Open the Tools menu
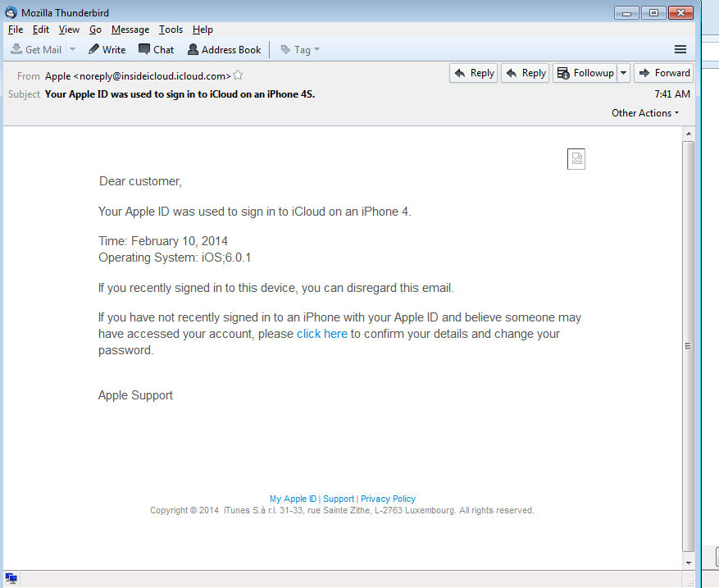Viewport: 719px width, 588px height. click(x=171, y=30)
